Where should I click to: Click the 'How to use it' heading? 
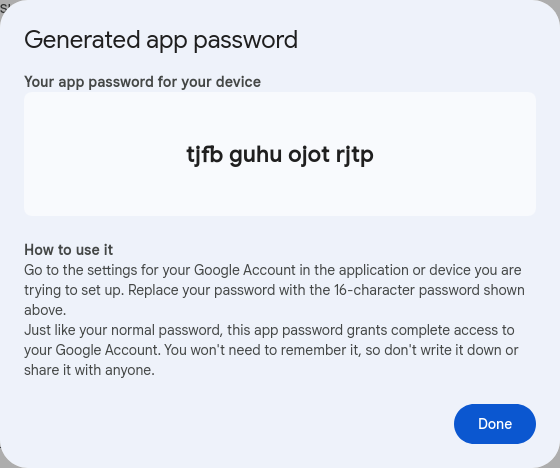(69, 250)
